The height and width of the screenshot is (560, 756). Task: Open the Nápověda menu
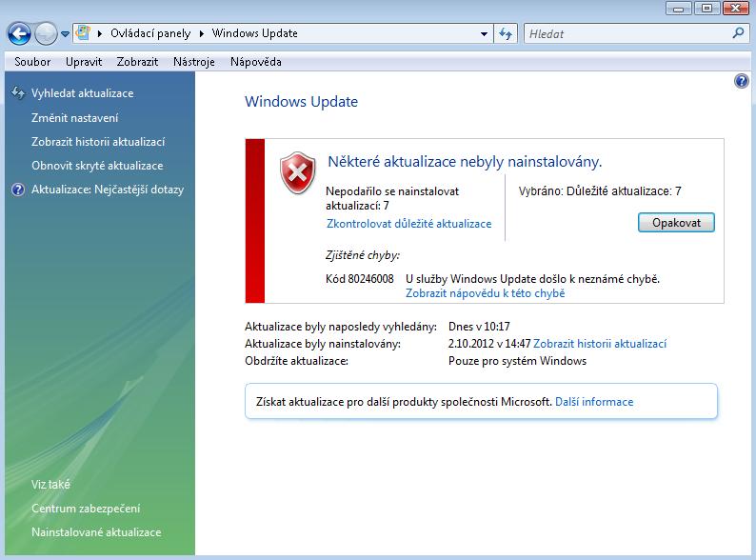pos(255,62)
